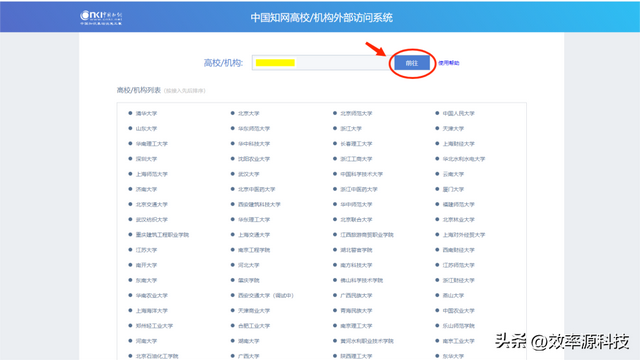Viewport: 640px width, 360px height.
Task: Open 上海海洋大学
Action: (x=151, y=311)
